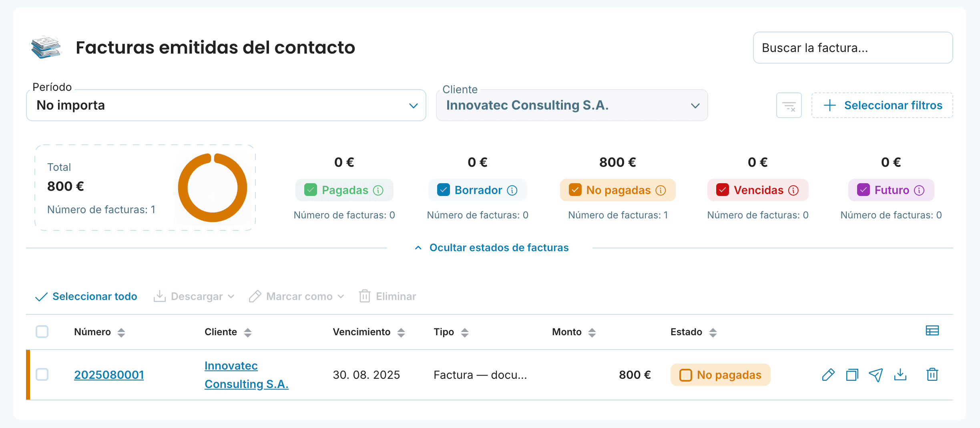
Task: Mark invoice row status No pagadas checkbox
Action: [x=686, y=375]
